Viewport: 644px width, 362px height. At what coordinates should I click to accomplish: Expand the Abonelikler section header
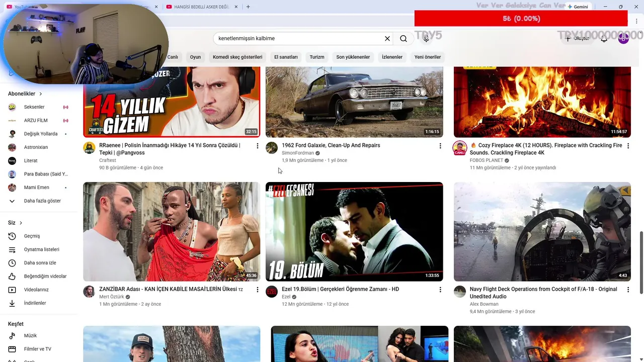[x=25, y=94]
